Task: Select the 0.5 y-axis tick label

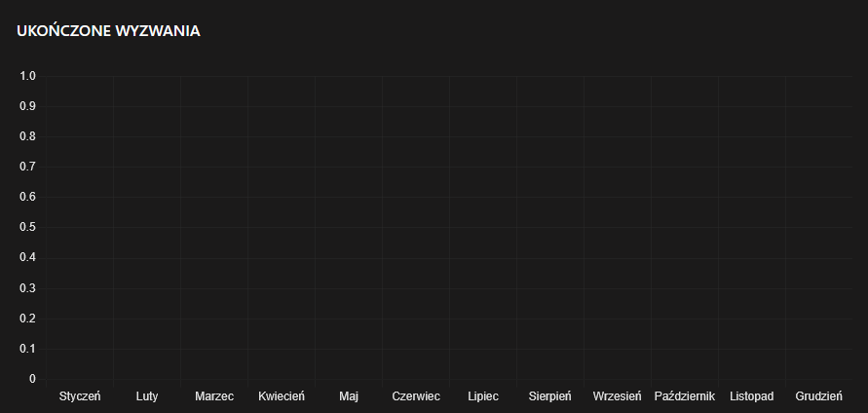Action: 27,227
